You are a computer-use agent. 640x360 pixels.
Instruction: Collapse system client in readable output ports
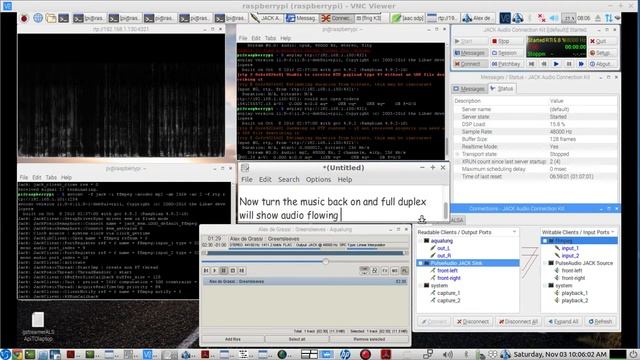tap(420, 285)
